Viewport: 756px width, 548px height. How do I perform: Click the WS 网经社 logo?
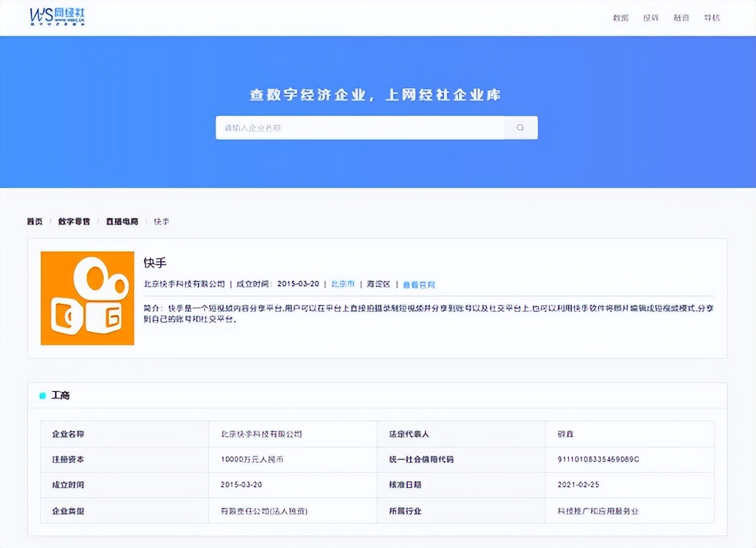pos(57,17)
